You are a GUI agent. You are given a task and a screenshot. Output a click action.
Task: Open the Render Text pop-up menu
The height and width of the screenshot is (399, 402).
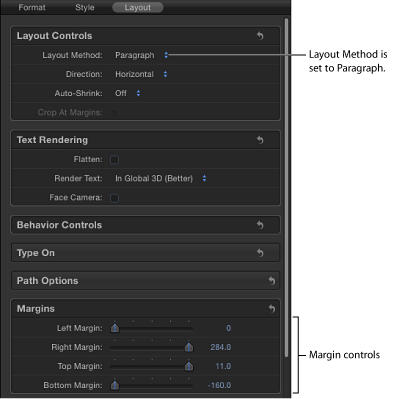coord(161,179)
